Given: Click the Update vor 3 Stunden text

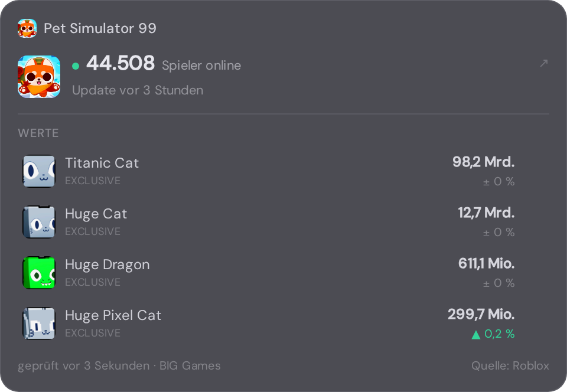Looking at the screenshot, I should pyautogui.click(x=138, y=90).
